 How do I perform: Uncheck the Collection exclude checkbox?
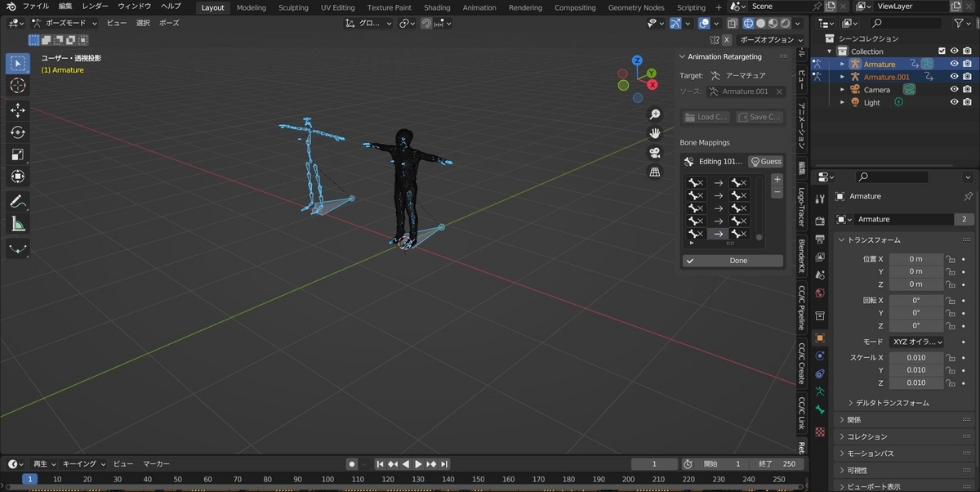[942, 51]
